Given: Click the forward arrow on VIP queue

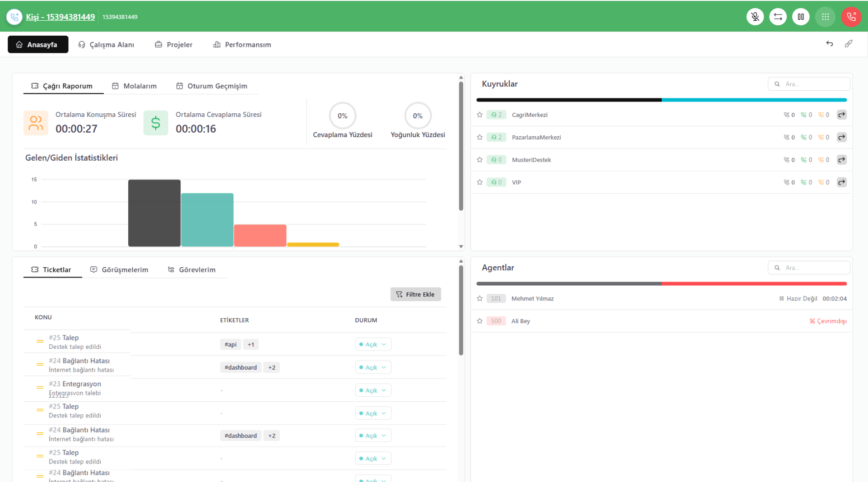Looking at the screenshot, I should pyautogui.click(x=841, y=182).
